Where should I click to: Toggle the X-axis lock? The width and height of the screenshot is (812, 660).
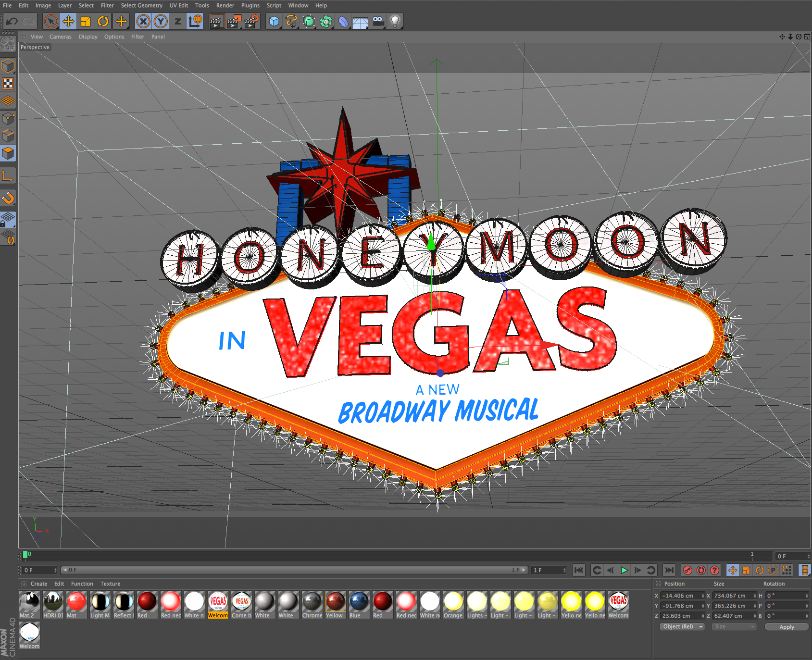(x=143, y=21)
